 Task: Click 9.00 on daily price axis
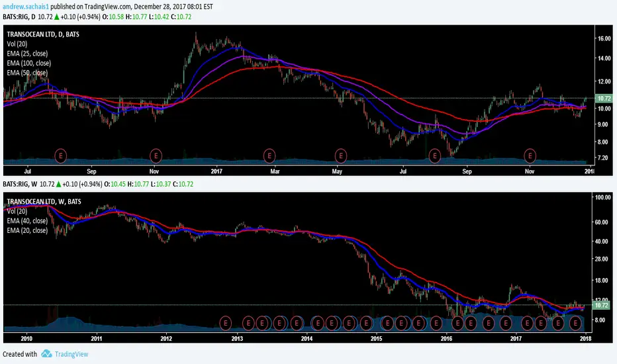click(x=603, y=124)
